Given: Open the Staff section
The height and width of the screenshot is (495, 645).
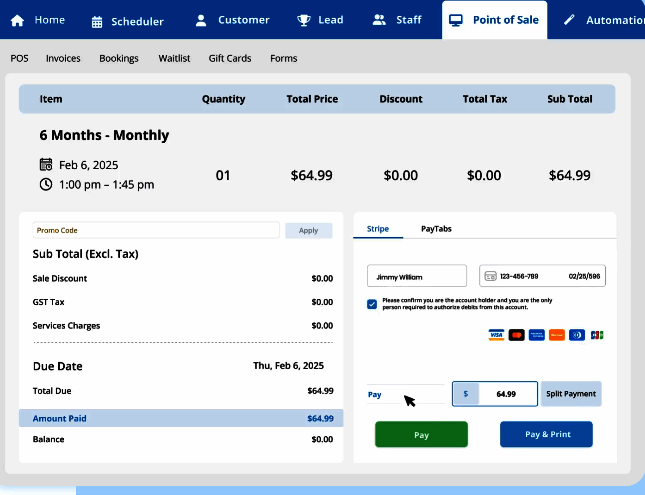Looking at the screenshot, I should click(x=396, y=20).
